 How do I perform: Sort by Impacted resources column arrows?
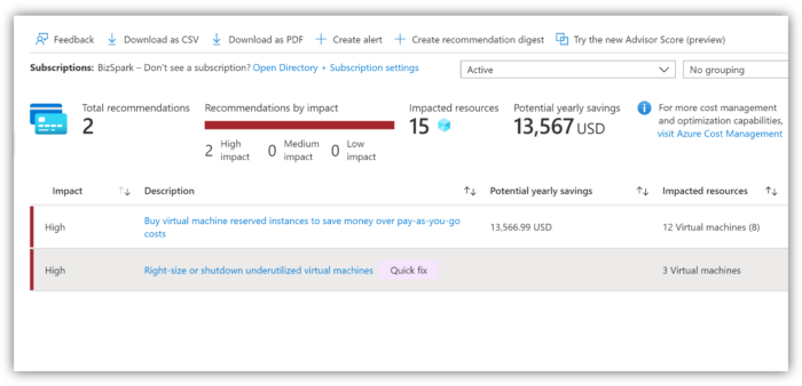pos(771,191)
